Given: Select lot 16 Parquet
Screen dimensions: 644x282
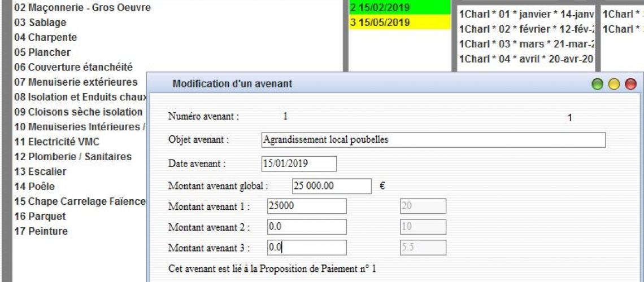Looking at the screenshot, I should pyautogui.click(x=40, y=217).
